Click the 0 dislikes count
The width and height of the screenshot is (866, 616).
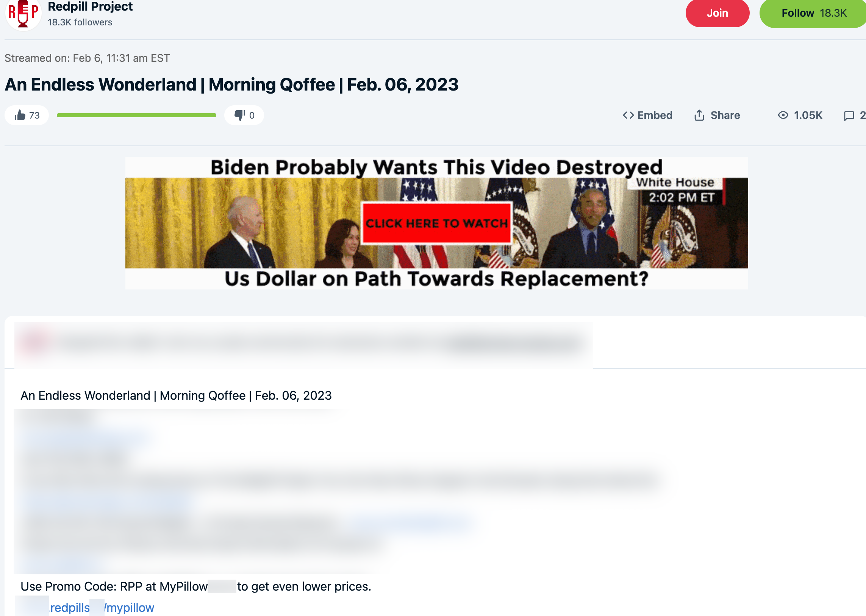point(252,115)
